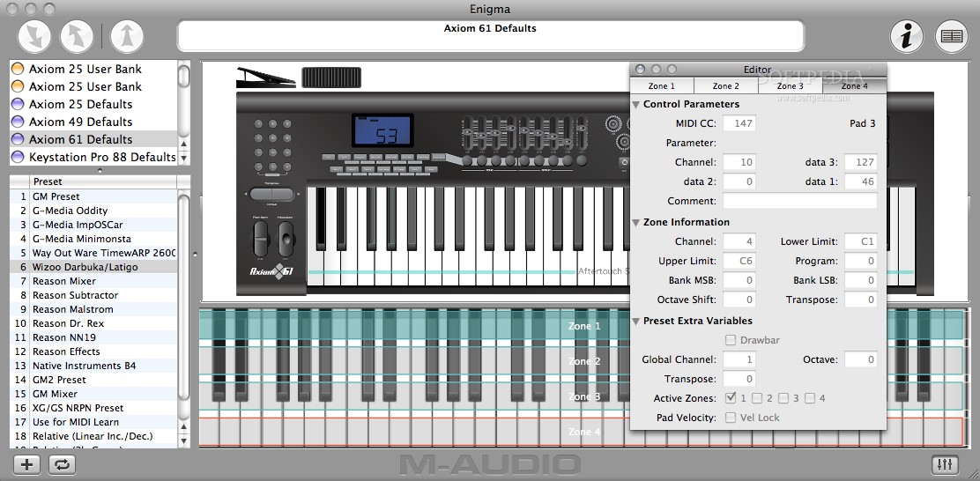Screen dimensions: 980x481
Task: Add a new preset with plus button
Action: (x=26, y=464)
